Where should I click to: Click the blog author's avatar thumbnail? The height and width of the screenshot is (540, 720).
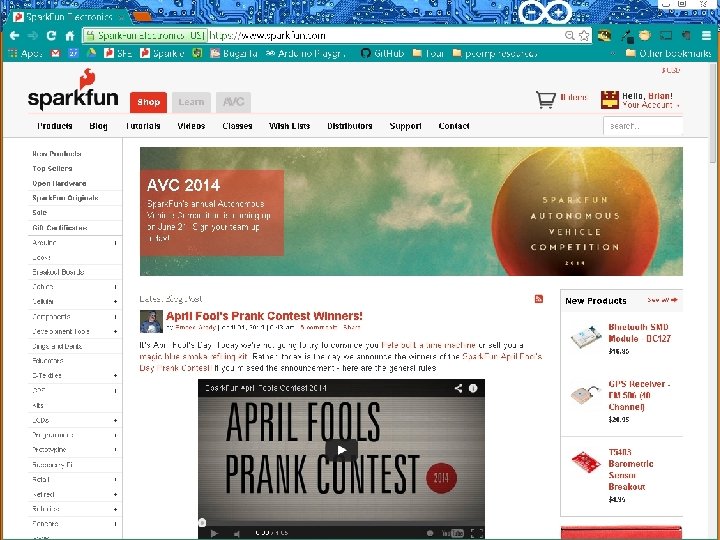151,321
